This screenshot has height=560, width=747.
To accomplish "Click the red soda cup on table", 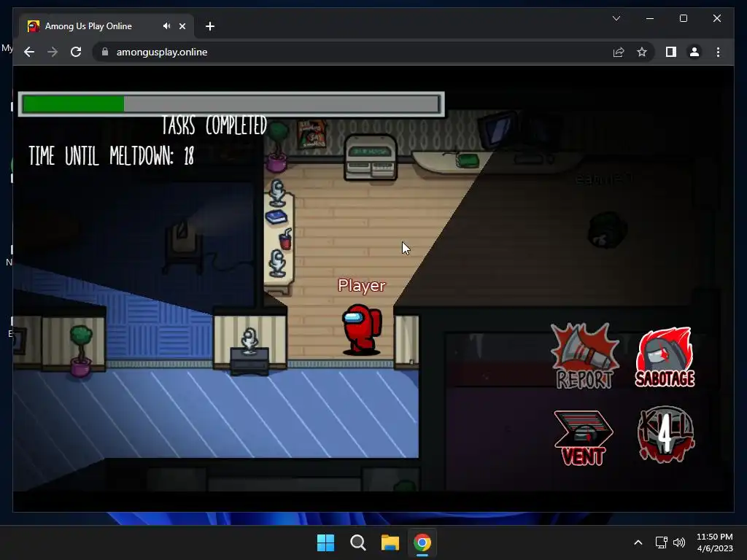I will pos(285,239).
